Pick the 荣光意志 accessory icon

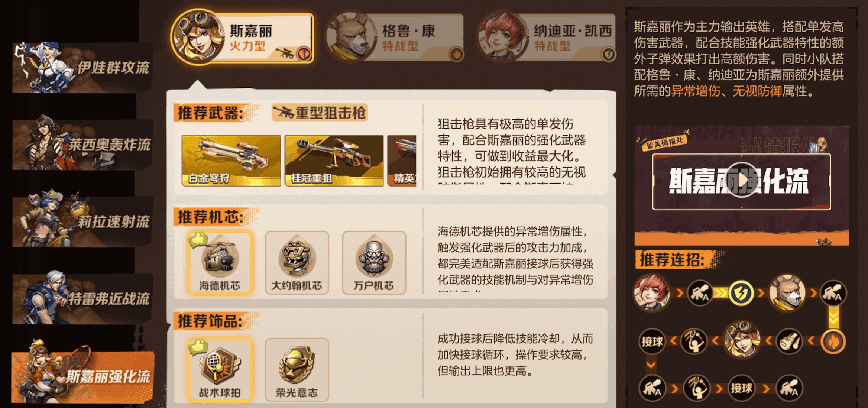click(x=297, y=370)
